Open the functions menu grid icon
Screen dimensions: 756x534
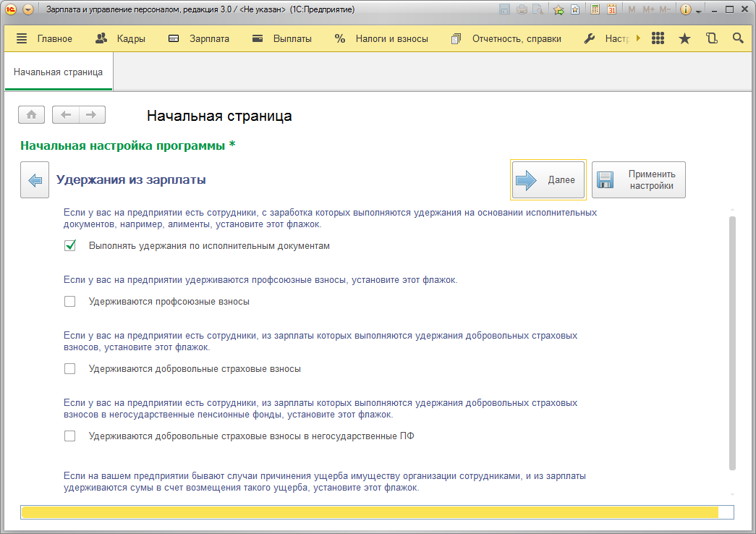658,38
